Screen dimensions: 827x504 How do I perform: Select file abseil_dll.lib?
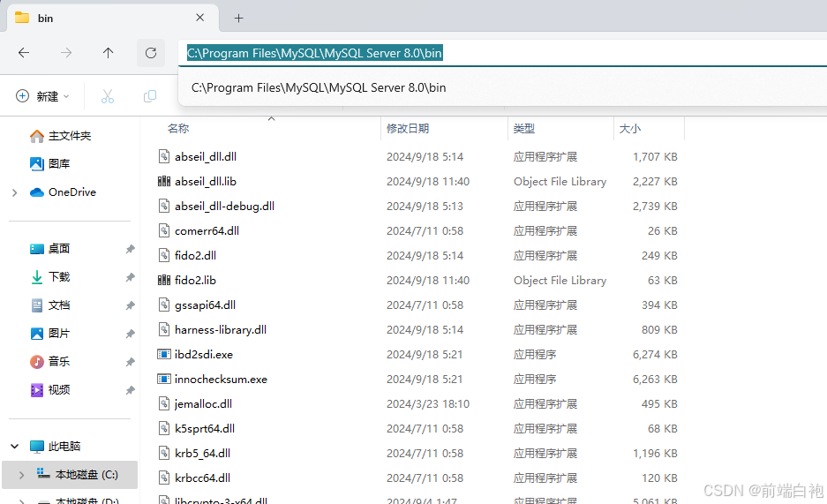(x=206, y=181)
